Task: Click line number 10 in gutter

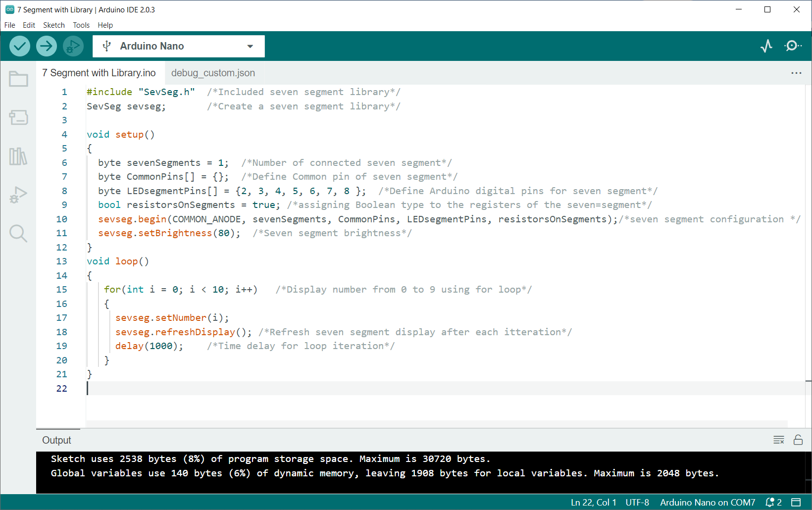Action: pyautogui.click(x=61, y=219)
